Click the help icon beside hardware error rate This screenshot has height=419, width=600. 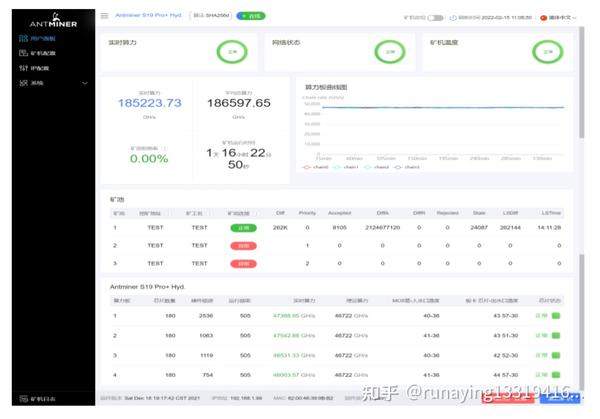pos(165,148)
